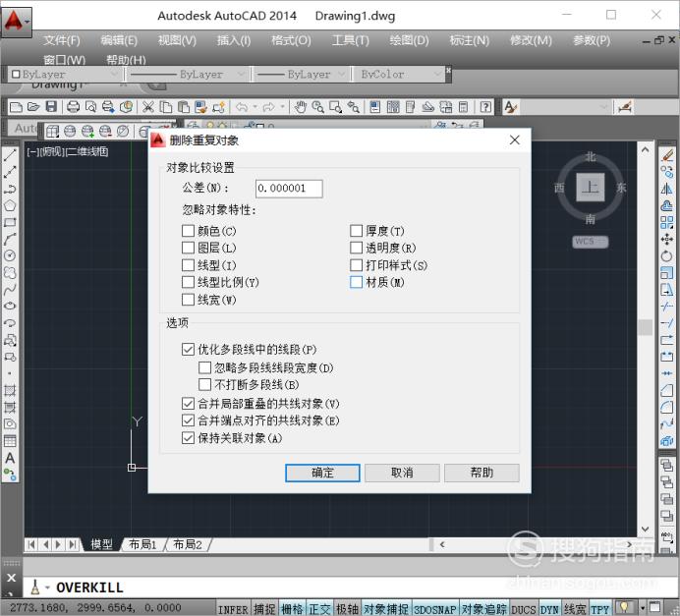Click the Pan hand tool icon
The height and width of the screenshot is (616, 680).
point(300,107)
